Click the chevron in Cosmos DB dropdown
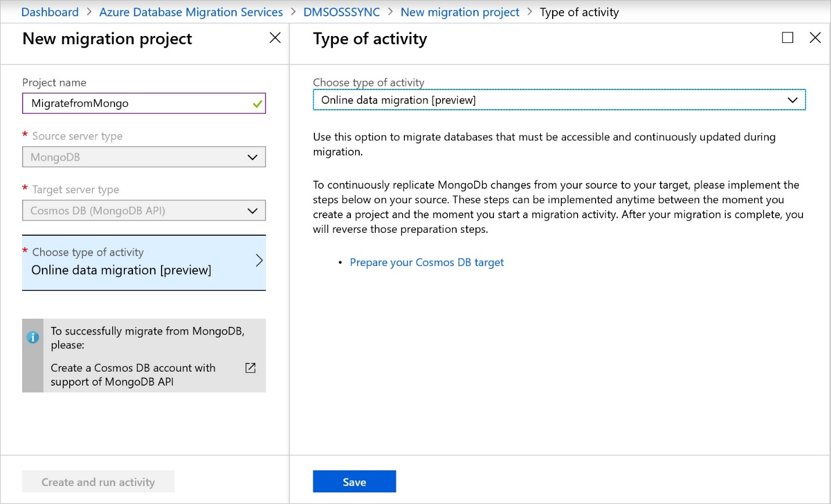Image resolution: width=831 pixels, height=504 pixels. (252, 211)
